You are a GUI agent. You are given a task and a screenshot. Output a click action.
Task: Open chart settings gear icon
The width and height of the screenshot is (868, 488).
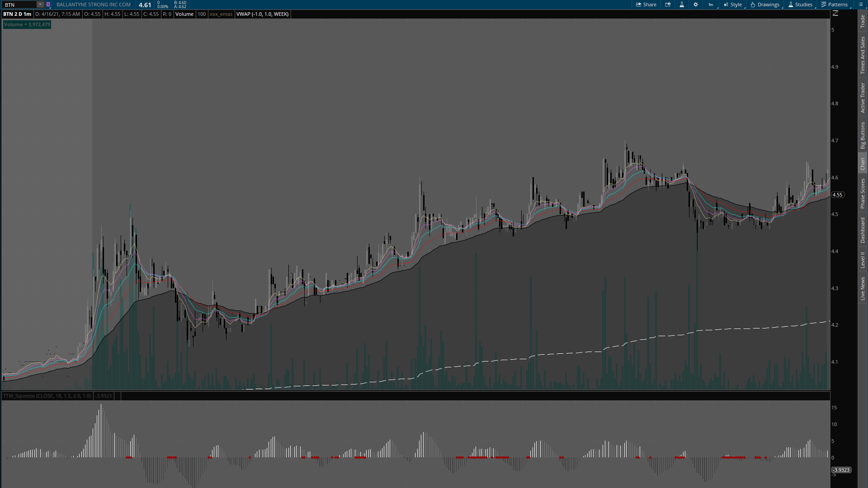[695, 5]
